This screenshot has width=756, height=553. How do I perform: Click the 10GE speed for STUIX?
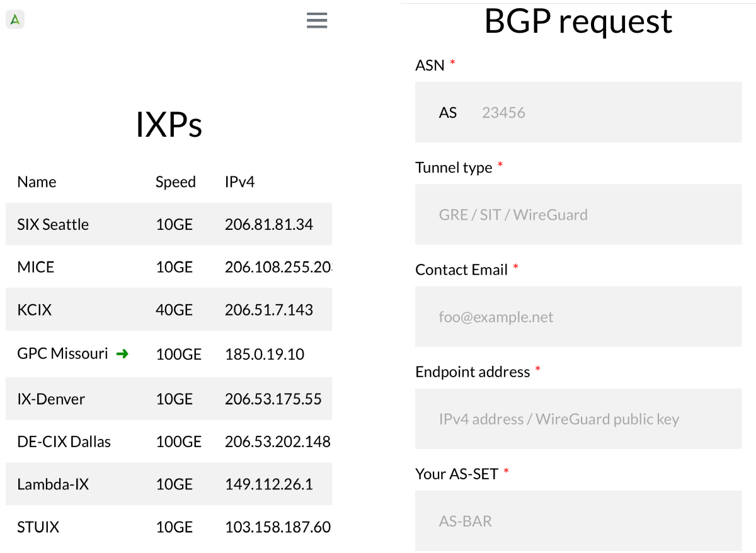click(x=175, y=527)
